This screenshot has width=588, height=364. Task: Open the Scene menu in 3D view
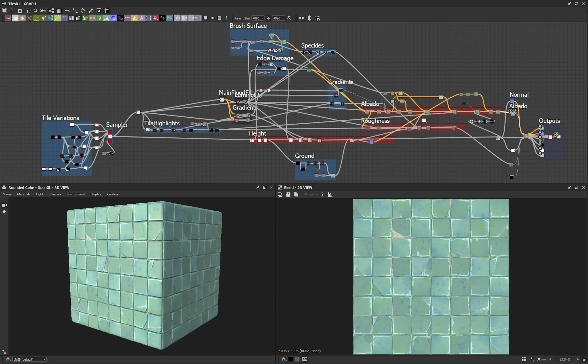pos(7,194)
